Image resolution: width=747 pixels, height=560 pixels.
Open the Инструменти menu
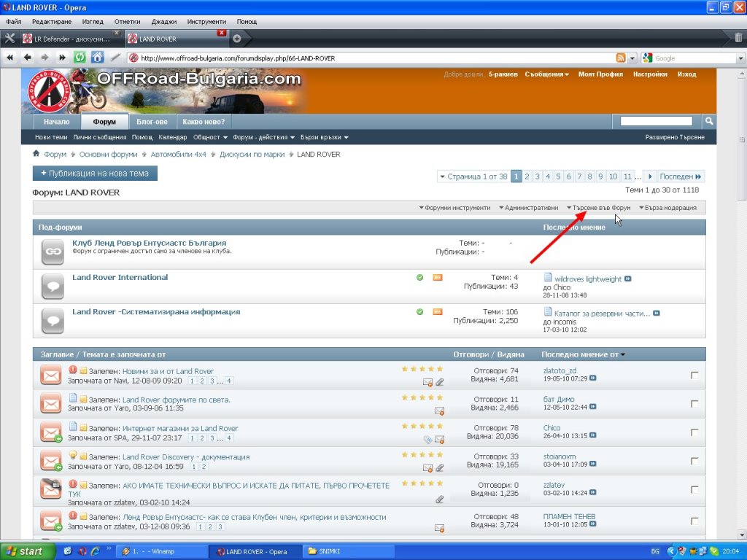pyautogui.click(x=206, y=21)
